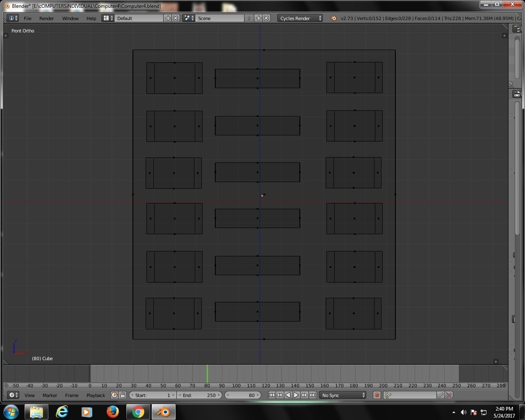Viewport: 525px width, 420px height.
Task: Delete keyframe with the crossed key icon
Action: pos(449,395)
